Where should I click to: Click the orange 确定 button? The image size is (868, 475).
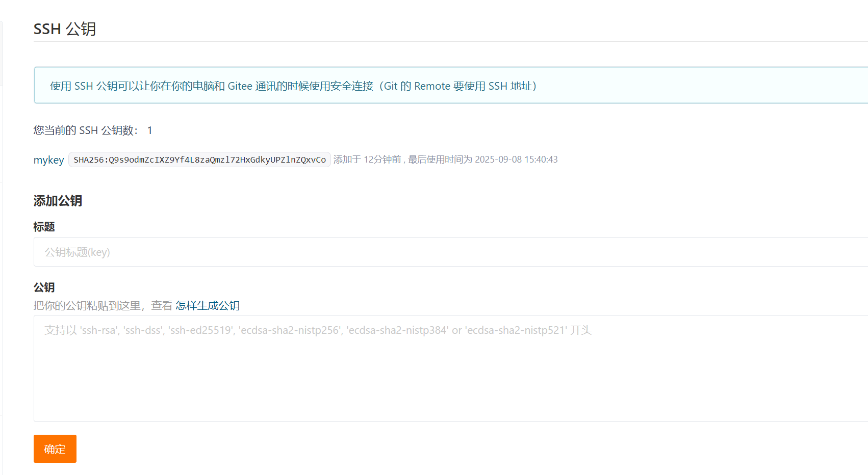coord(55,448)
